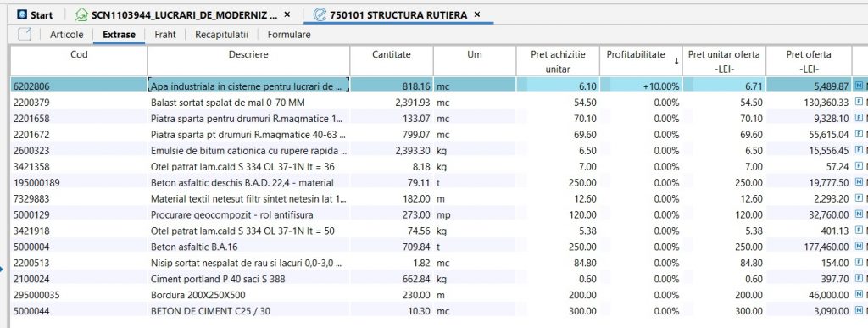Close the 750101 STRUCTURA RUTIERA tab
868x328 pixels.
(x=478, y=14)
